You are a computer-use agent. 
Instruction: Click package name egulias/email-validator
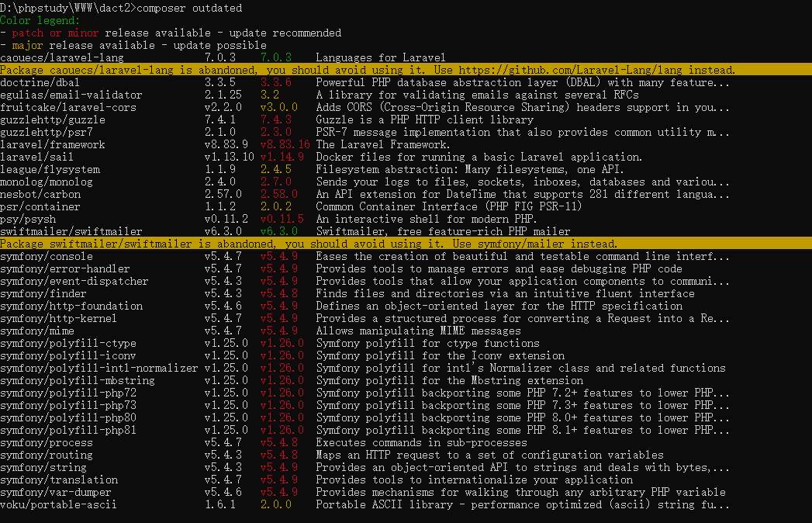pos(71,95)
